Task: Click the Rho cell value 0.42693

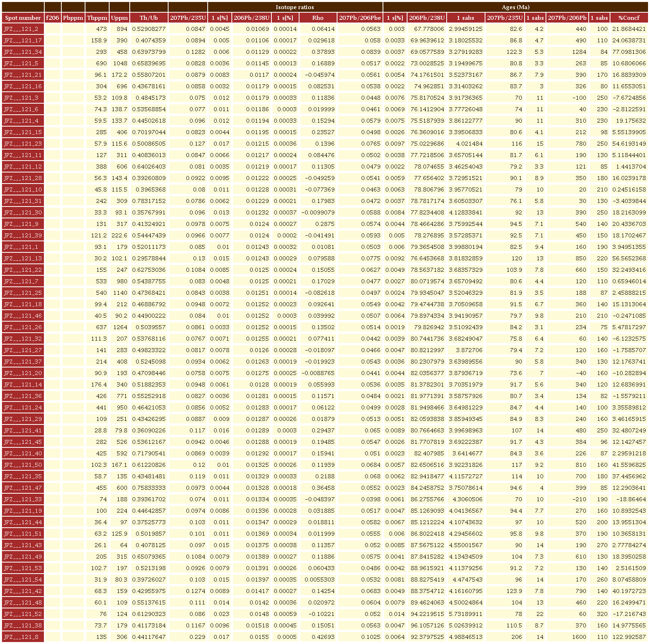Action: [318, 637]
